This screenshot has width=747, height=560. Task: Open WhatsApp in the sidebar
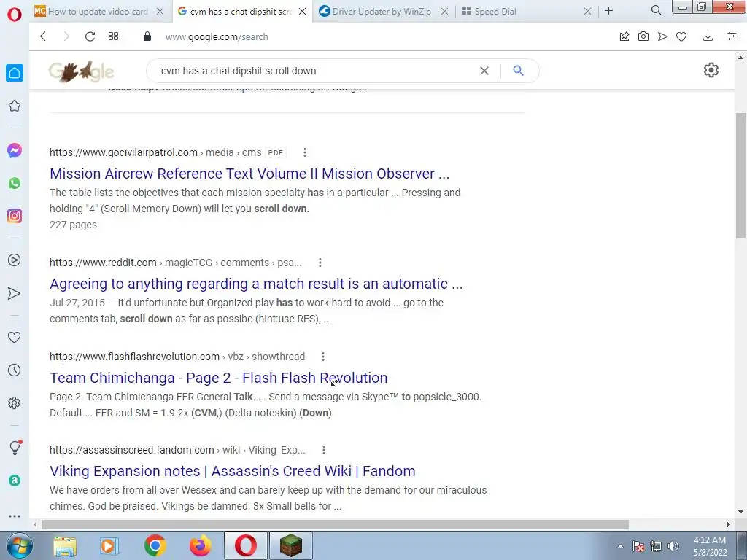click(x=15, y=183)
